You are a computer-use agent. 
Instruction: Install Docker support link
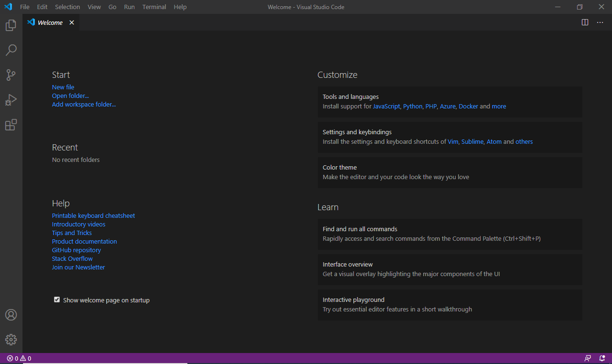click(x=468, y=106)
